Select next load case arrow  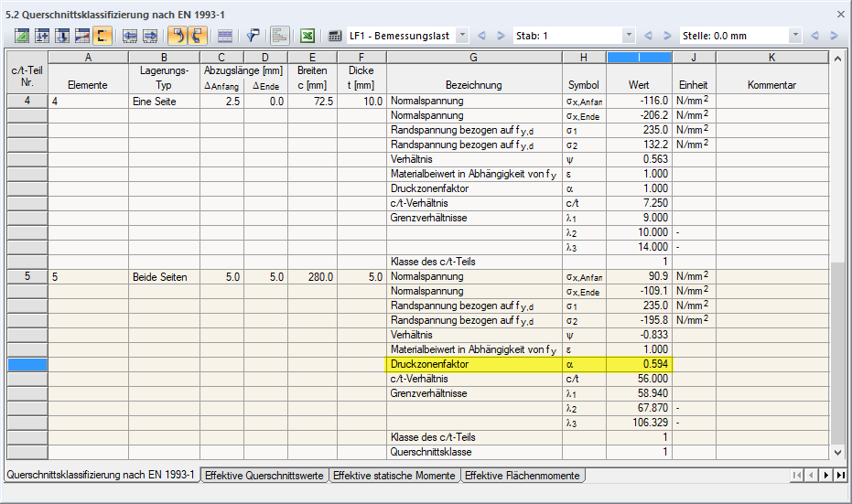tap(501, 36)
